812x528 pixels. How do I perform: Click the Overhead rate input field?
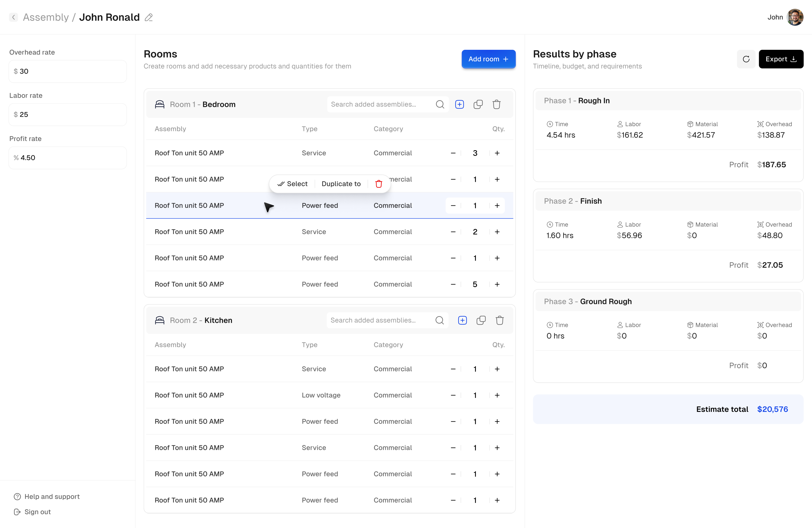click(68, 71)
